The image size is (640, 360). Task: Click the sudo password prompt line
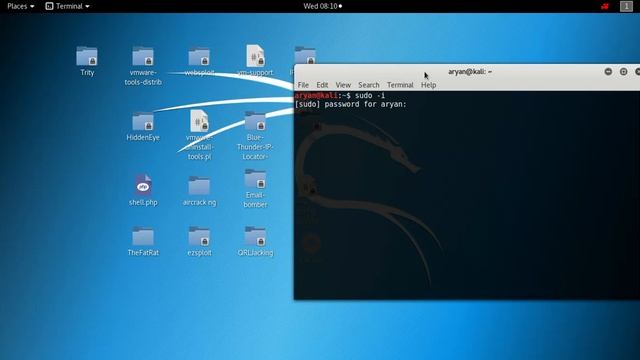point(351,104)
